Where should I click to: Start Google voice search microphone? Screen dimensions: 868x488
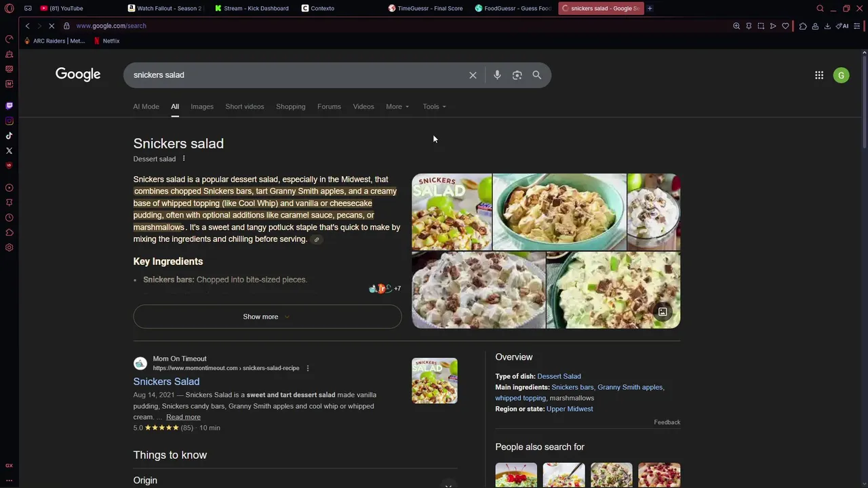click(497, 75)
